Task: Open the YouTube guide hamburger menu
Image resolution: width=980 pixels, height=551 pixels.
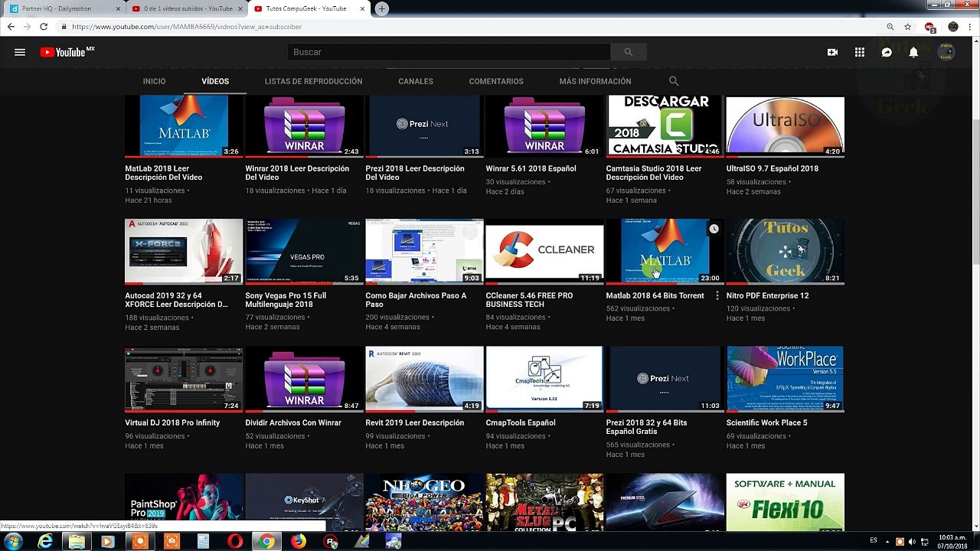Action: (20, 52)
